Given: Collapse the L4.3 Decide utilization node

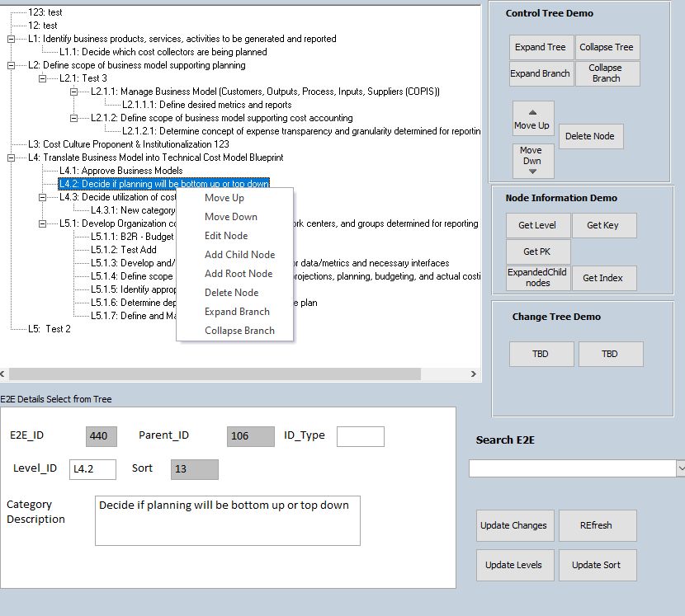Looking at the screenshot, I should tap(42, 197).
